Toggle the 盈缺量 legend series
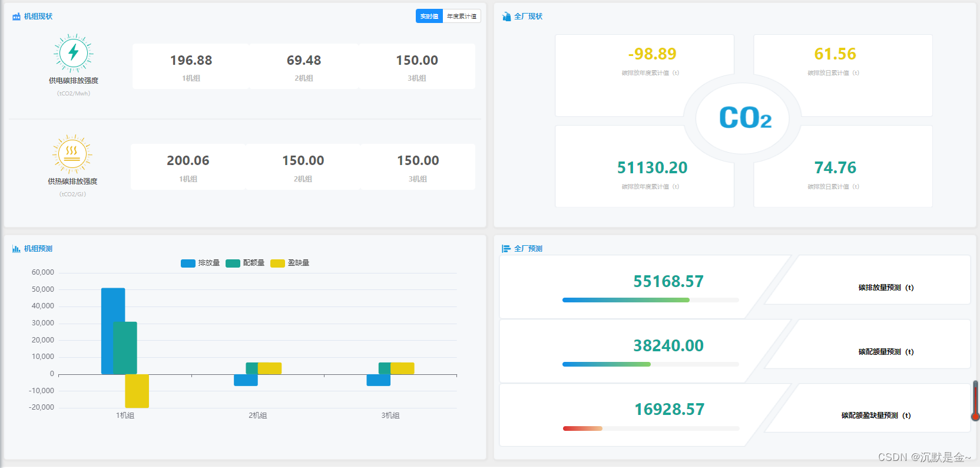The image size is (980, 468). [x=290, y=263]
